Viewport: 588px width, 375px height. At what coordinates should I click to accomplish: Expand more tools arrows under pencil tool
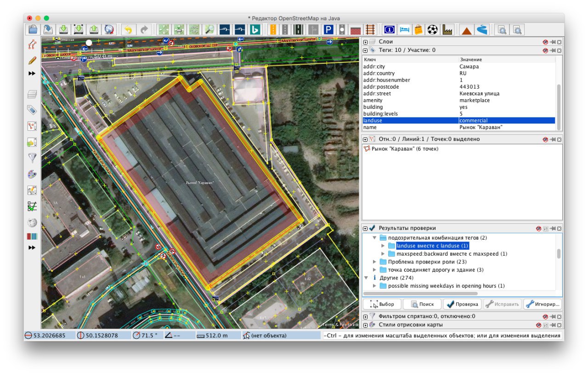[32, 73]
